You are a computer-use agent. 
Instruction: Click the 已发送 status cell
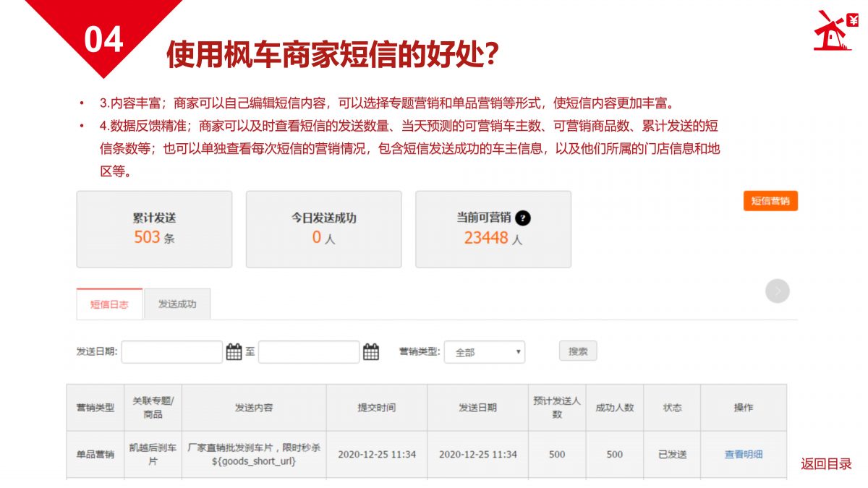click(x=672, y=455)
